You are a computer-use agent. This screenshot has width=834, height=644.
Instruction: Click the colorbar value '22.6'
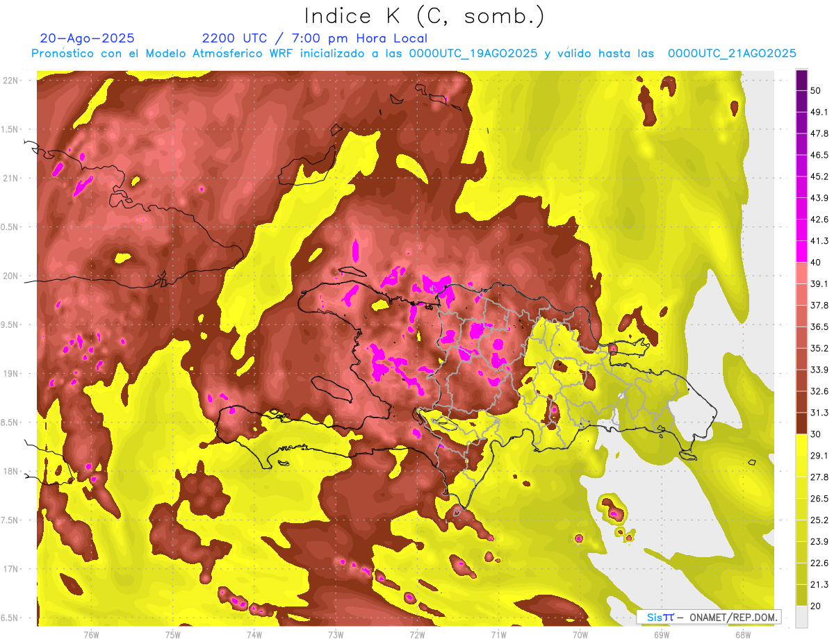[819, 563]
